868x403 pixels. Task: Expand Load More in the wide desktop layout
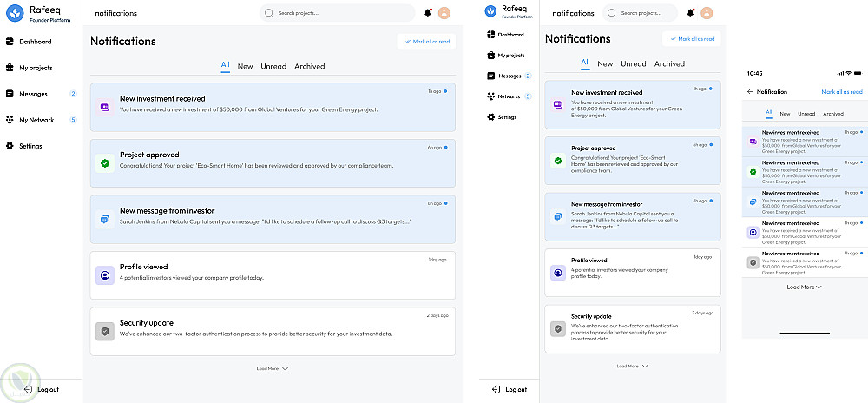272,368
